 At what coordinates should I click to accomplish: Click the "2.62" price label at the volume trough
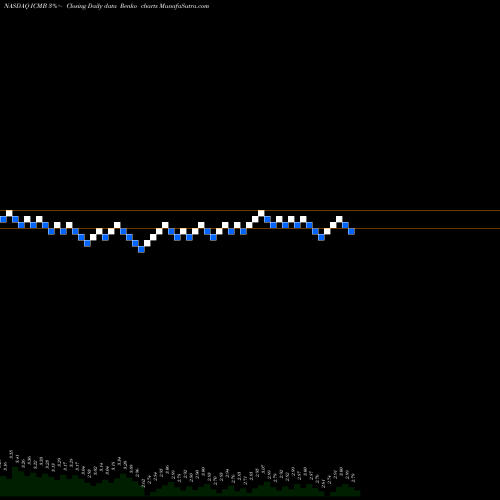click(143, 483)
